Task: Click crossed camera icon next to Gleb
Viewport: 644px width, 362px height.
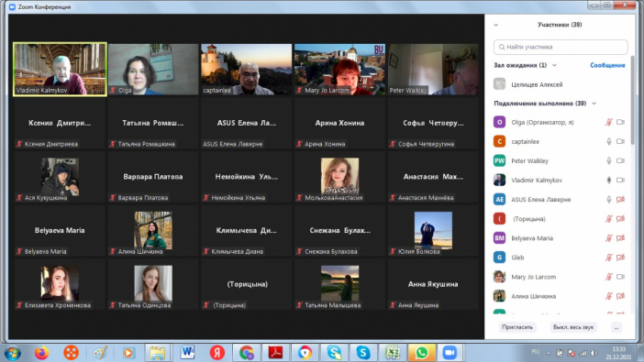Action: point(620,258)
